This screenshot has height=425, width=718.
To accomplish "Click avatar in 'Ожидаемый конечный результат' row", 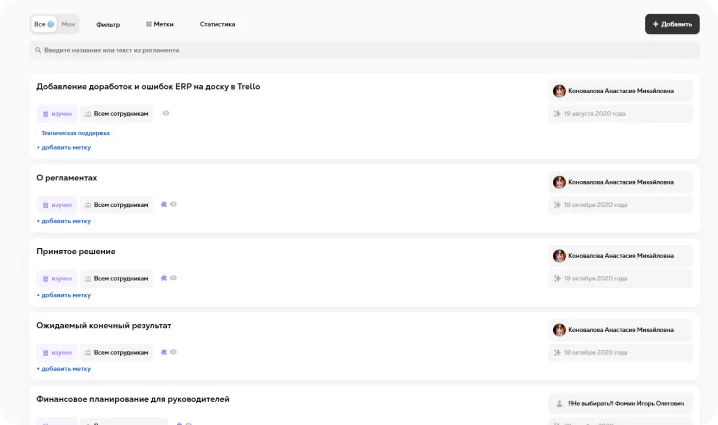I will pos(559,330).
